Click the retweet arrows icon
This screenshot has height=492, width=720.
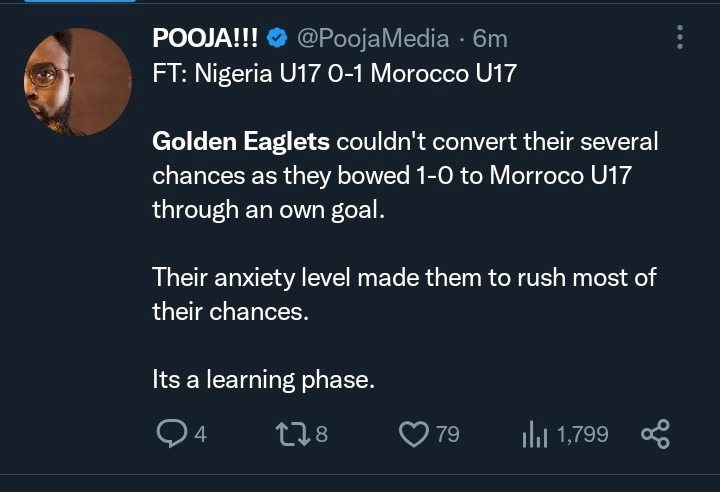tap(291, 433)
